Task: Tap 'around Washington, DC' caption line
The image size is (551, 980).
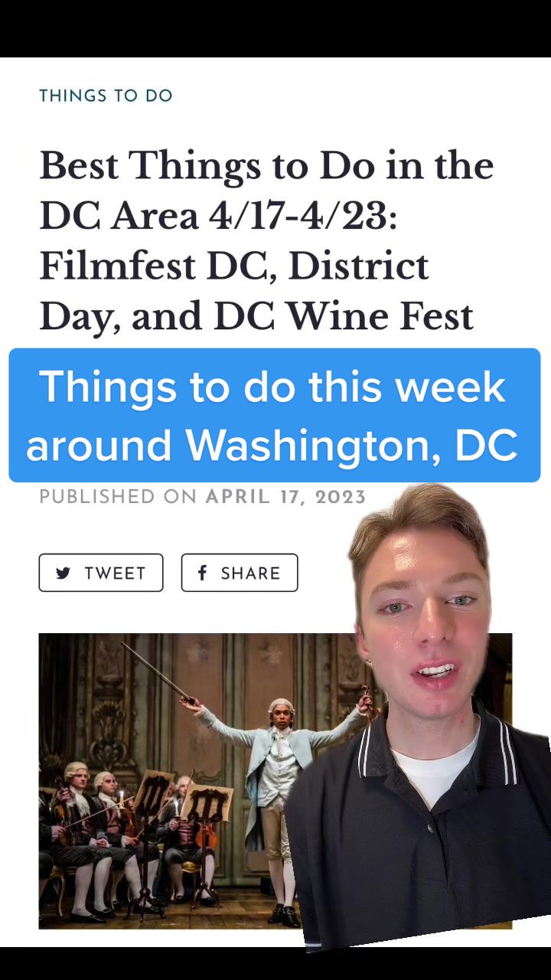Action: (272, 444)
